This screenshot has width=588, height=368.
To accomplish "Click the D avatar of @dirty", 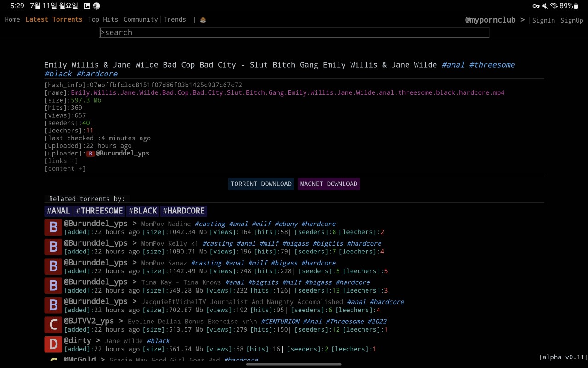I will click(53, 344).
